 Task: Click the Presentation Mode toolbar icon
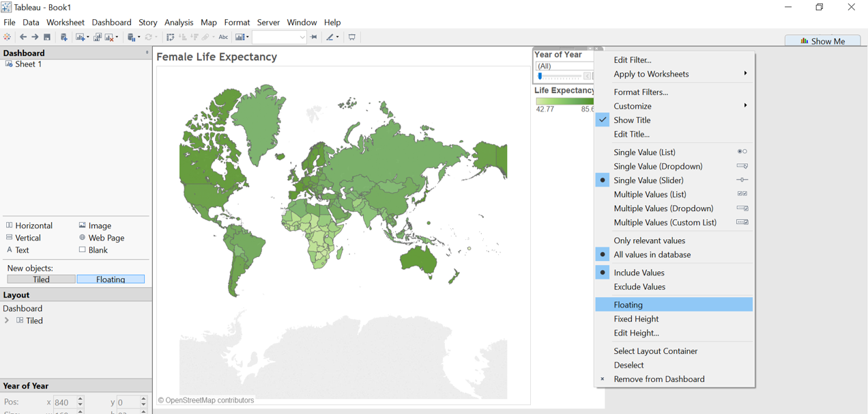point(352,38)
